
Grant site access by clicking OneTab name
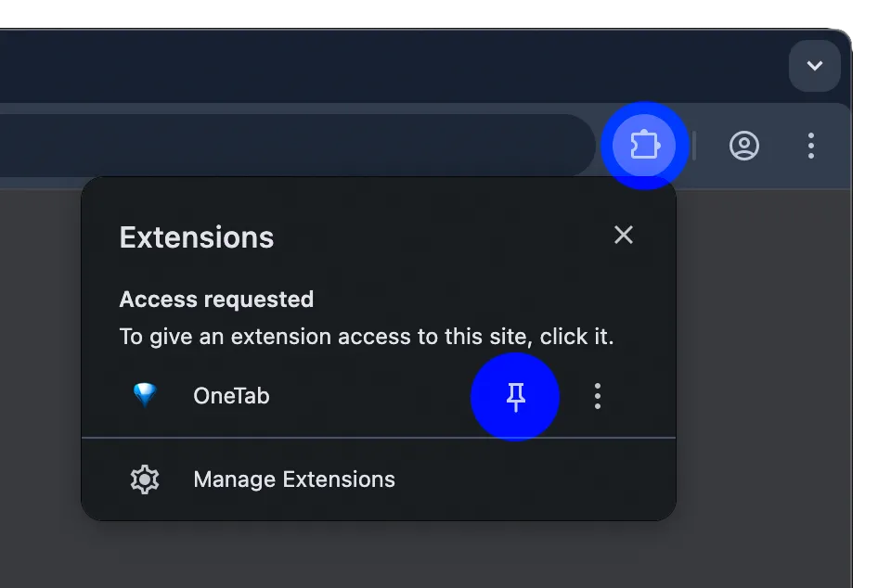tap(231, 396)
